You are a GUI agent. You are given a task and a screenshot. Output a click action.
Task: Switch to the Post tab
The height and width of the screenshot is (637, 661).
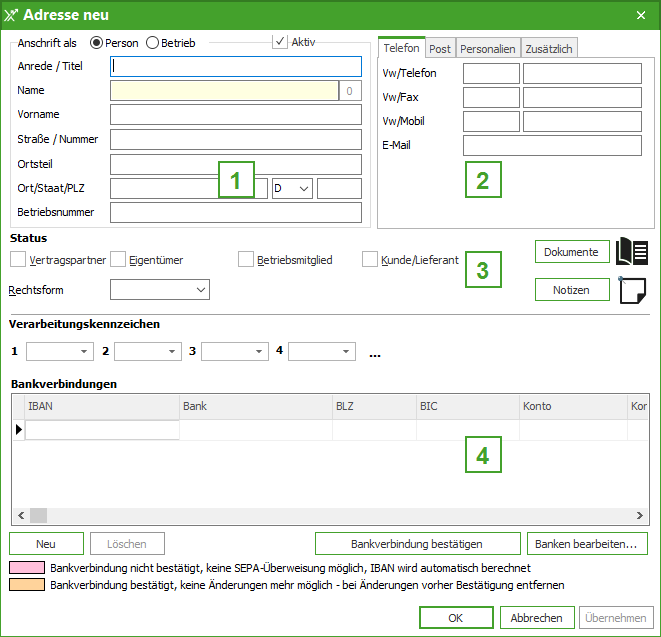tap(440, 49)
